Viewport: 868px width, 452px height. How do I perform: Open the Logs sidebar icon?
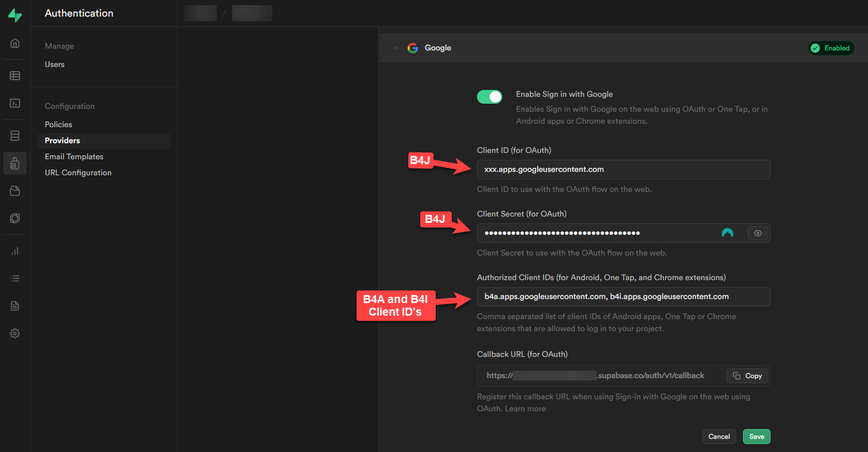[14, 278]
